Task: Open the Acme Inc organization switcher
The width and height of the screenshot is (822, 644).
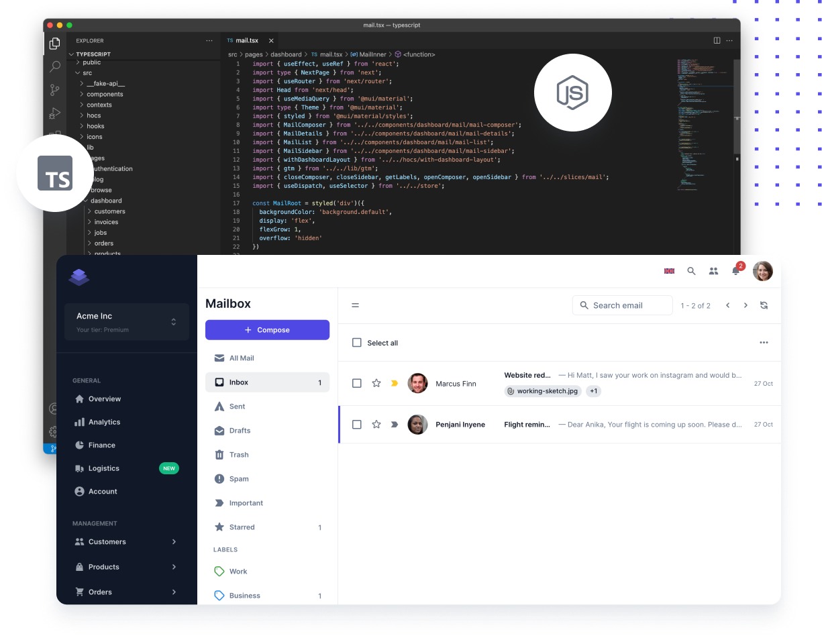Action: click(127, 321)
